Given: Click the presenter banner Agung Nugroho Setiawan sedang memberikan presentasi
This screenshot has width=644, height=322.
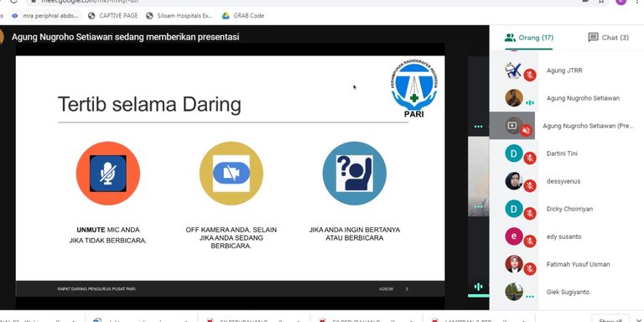Looking at the screenshot, I should click(x=125, y=37).
